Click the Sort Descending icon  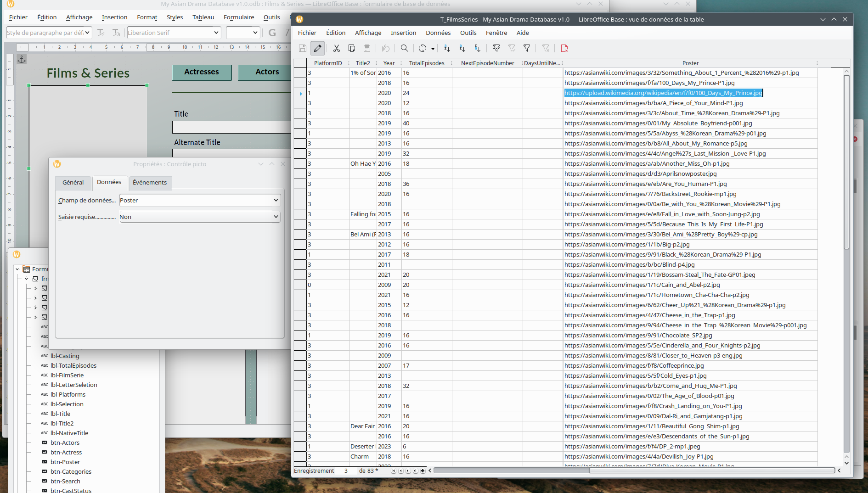coord(477,48)
